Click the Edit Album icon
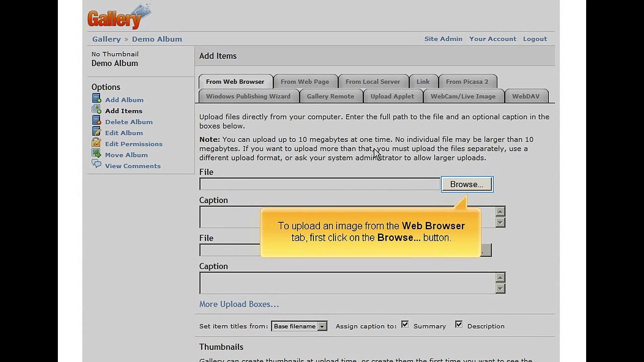644x362 pixels. (x=96, y=132)
